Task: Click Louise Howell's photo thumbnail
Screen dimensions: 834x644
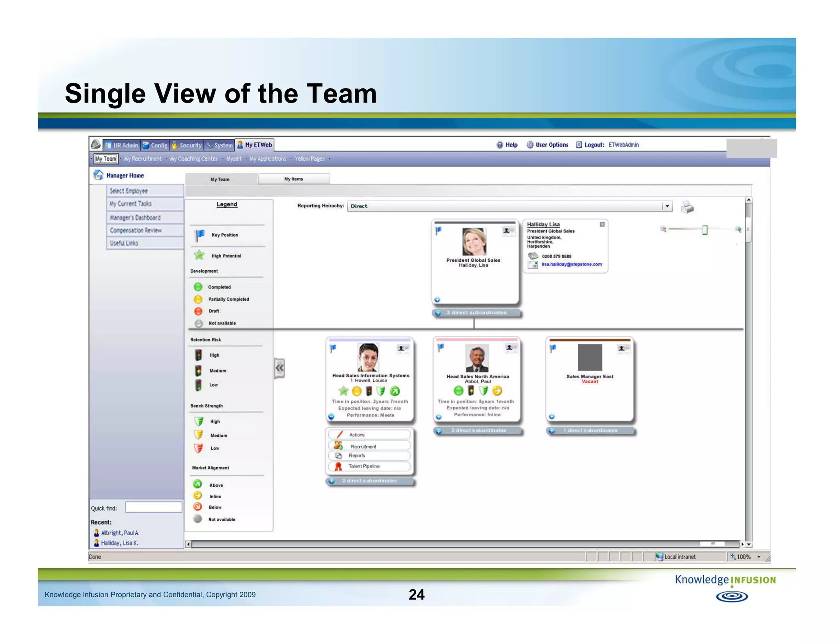Action: 369,357
